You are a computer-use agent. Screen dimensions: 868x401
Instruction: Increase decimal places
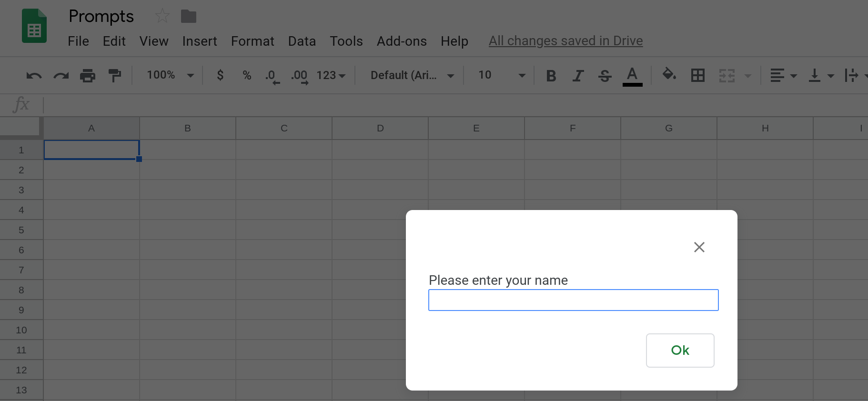click(300, 76)
